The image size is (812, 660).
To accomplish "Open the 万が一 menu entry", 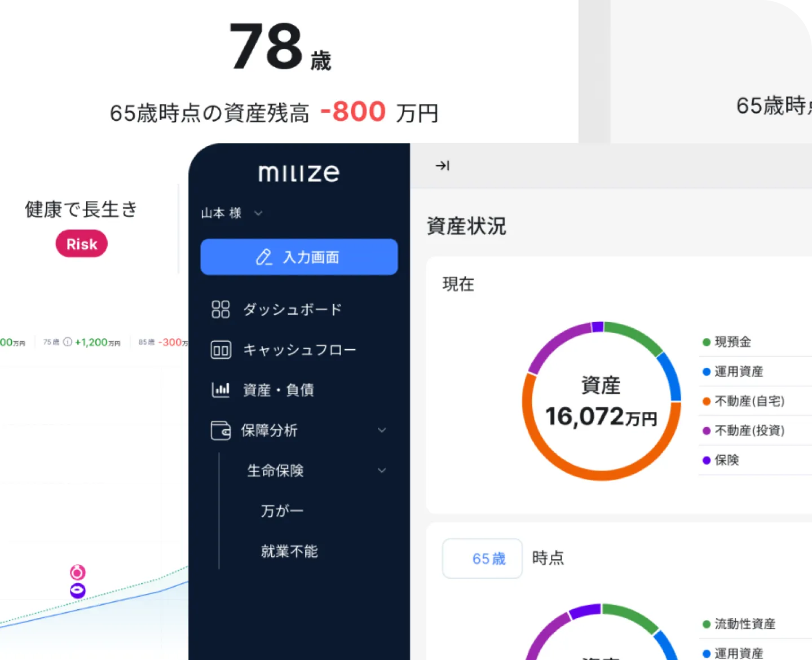I will point(282,511).
